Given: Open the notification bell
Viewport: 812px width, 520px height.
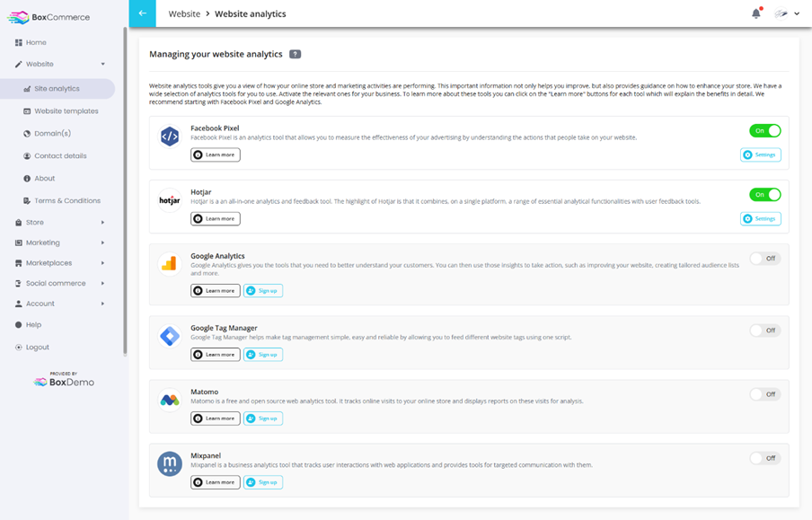Looking at the screenshot, I should click(x=755, y=13).
